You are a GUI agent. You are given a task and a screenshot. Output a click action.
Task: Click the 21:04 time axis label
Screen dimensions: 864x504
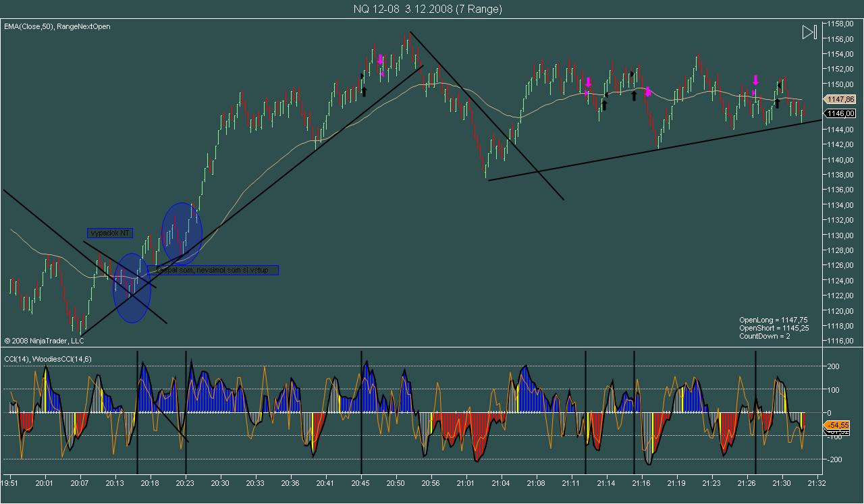[x=501, y=483]
